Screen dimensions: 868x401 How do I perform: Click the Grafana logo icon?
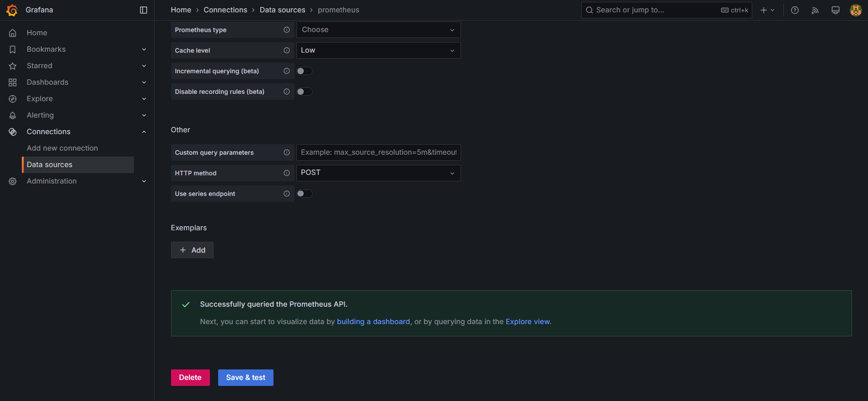12,10
